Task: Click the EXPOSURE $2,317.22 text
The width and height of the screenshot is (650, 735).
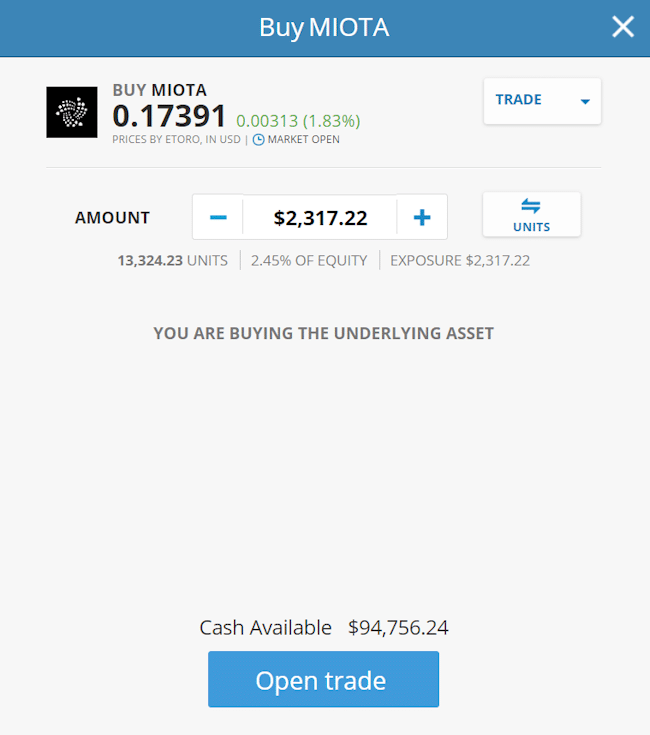Action: click(460, 261)
